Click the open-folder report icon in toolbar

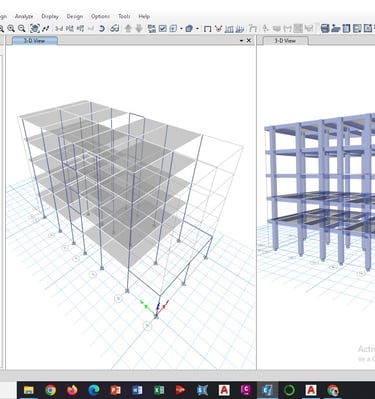click(336, 29)
